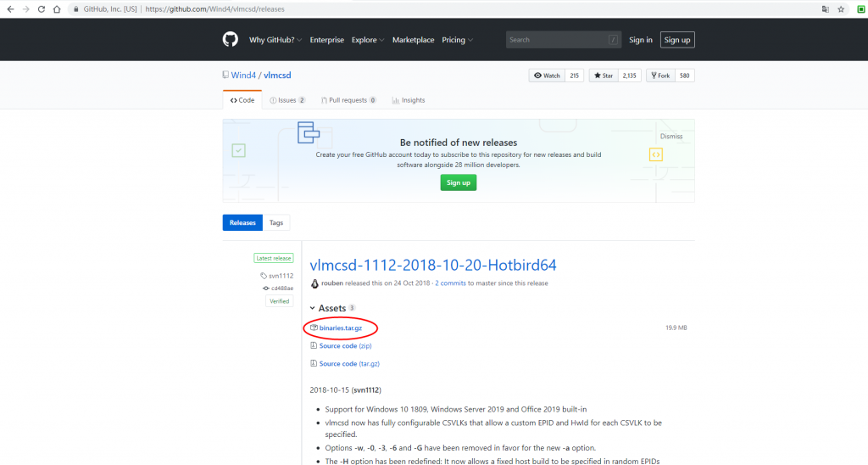Click the Source code (tar.gz) file icon
This screenshot has width=868, height=465.
pos(314,363)
